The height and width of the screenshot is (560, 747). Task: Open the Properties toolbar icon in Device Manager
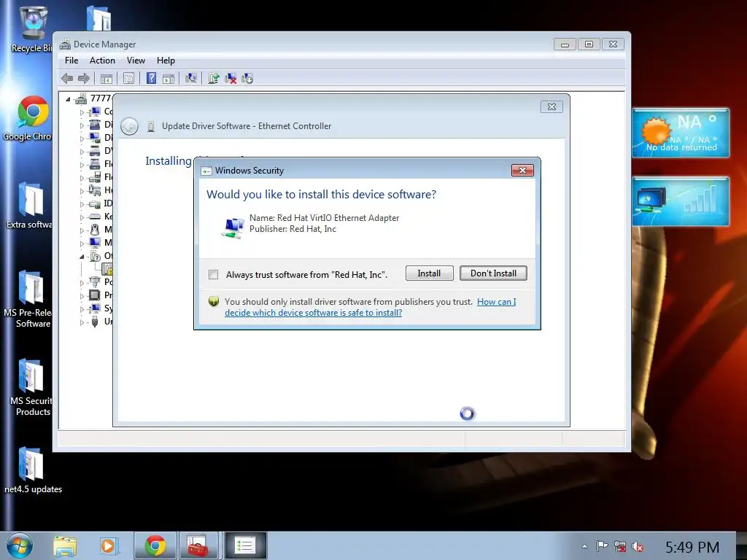point(128,79)
